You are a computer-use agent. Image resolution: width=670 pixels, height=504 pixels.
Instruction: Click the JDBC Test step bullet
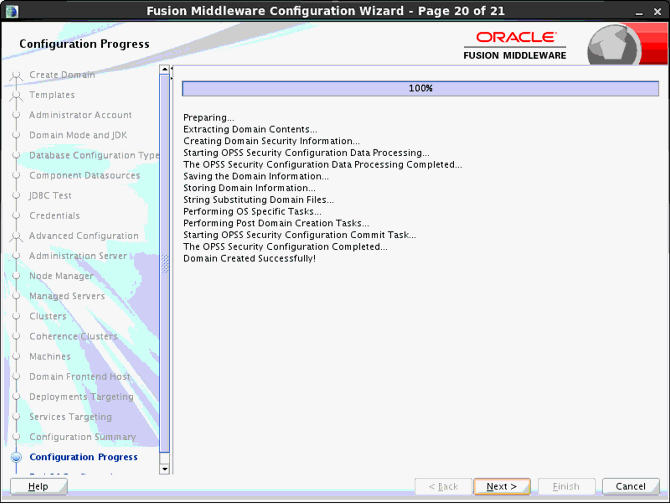coord(16,195)
